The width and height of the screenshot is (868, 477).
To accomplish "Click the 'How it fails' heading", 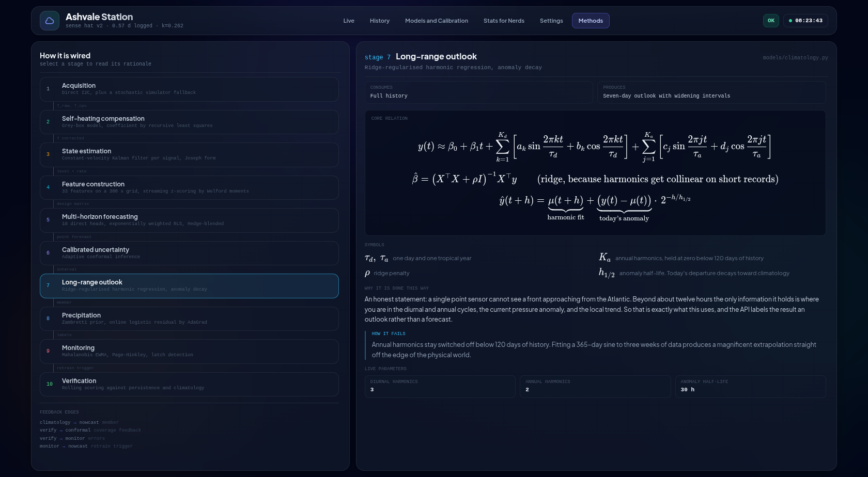I will click(389, 334).
